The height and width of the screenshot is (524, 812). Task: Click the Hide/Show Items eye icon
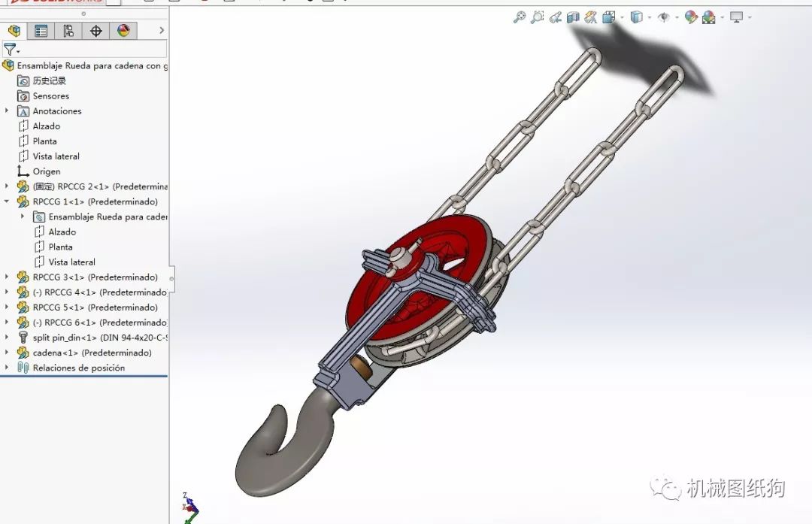click(664, 17)
